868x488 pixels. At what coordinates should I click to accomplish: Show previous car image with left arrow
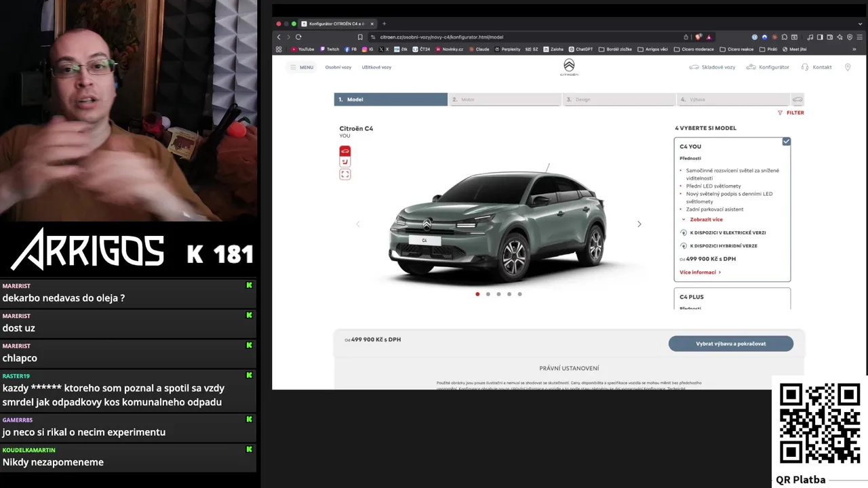click(358, 224)
